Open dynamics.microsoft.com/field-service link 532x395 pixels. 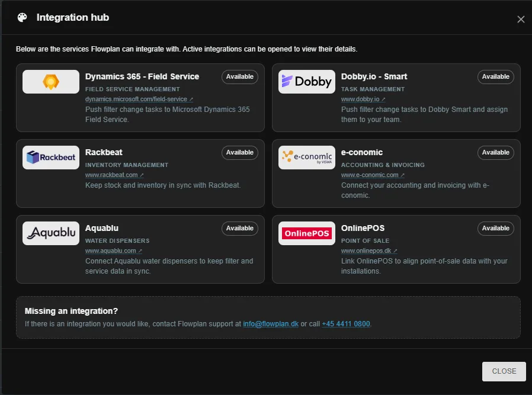tap(139, 99)
